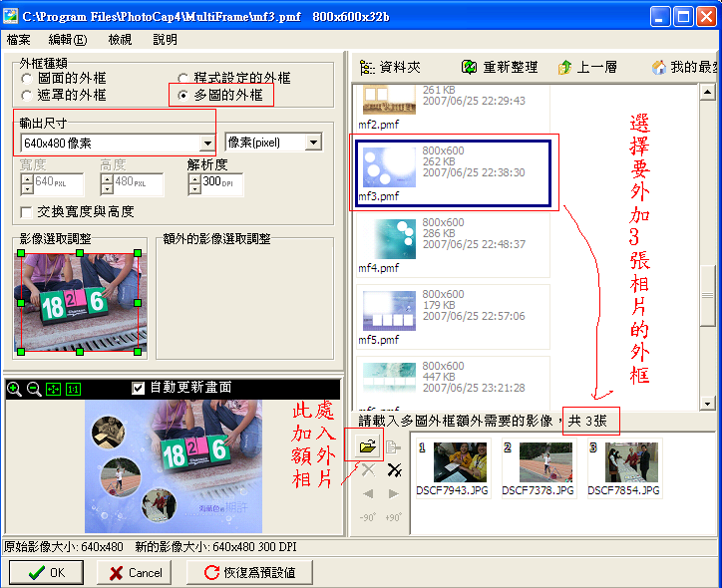The width and height of the screenshot is (722, 588).
Task: Click the delete-all images X icon
Action: click(x=394, y=469)
